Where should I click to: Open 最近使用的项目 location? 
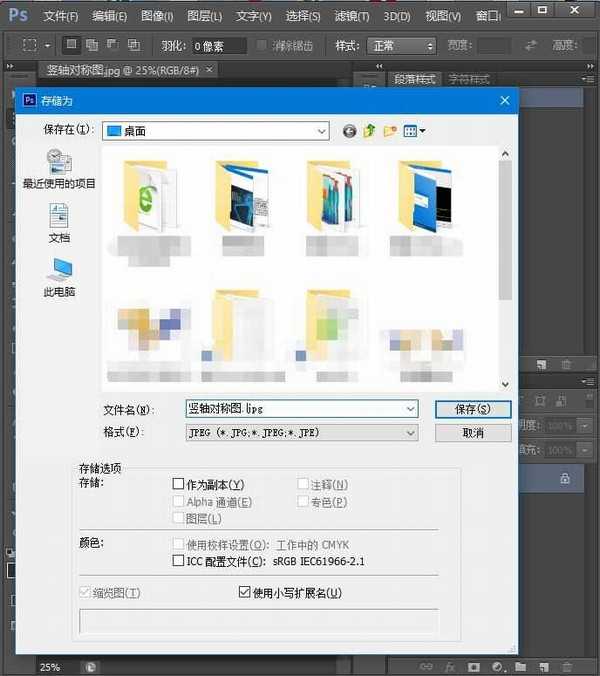(59, 168)
